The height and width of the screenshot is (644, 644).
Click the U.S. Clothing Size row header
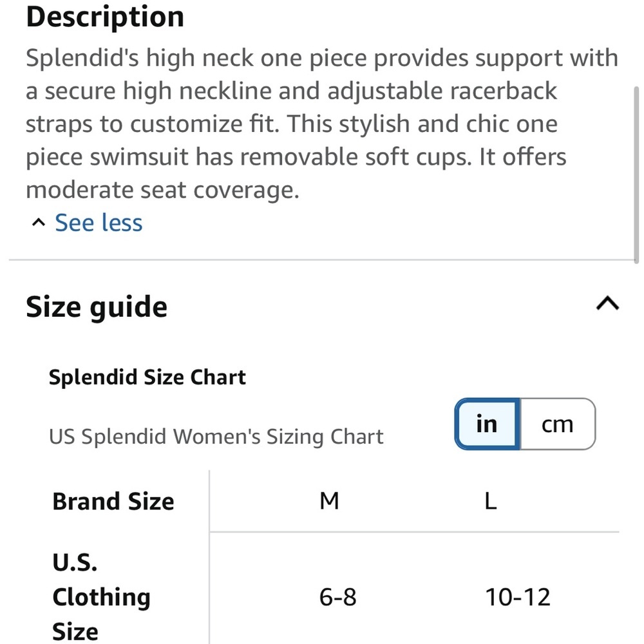[x=102, y=597]
